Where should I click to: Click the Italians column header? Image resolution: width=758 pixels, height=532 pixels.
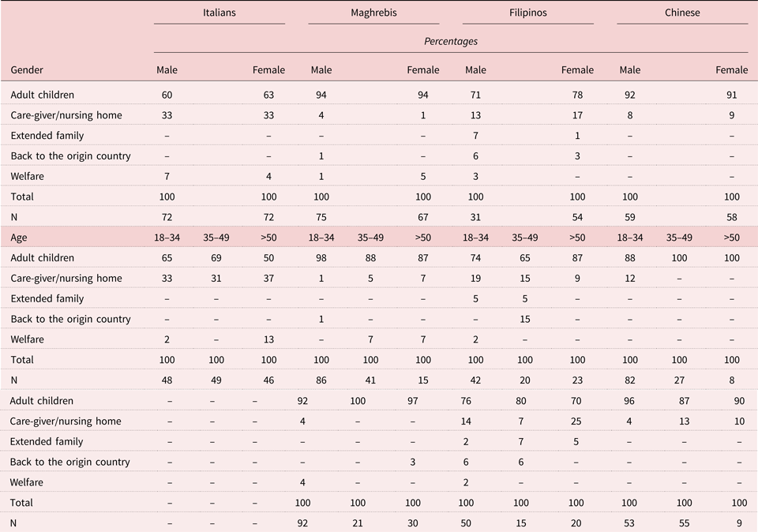219,13
